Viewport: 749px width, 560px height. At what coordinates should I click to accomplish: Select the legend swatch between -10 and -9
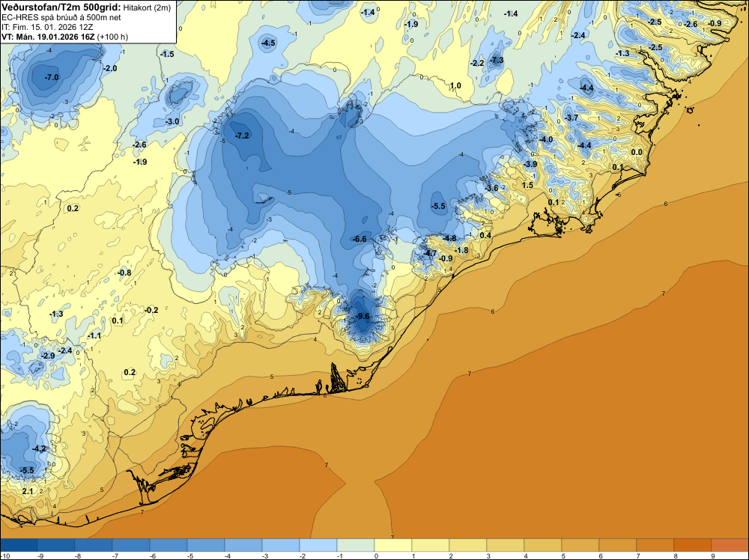point(19,545)
